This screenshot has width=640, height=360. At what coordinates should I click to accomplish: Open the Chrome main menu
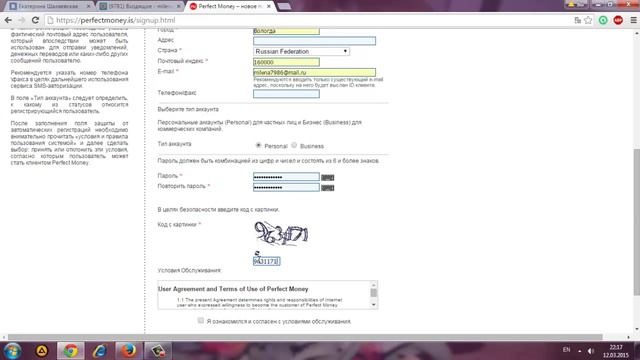[633, 20]
